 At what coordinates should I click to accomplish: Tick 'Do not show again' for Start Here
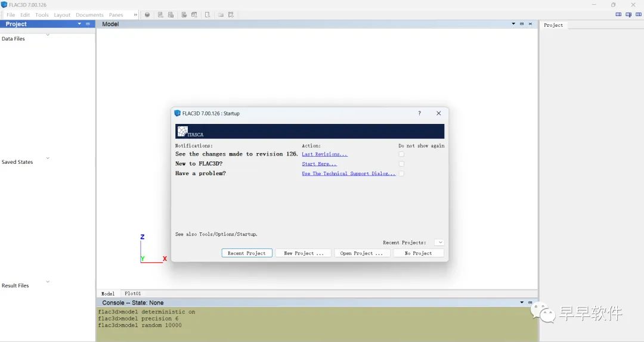(x=401, y=164)
